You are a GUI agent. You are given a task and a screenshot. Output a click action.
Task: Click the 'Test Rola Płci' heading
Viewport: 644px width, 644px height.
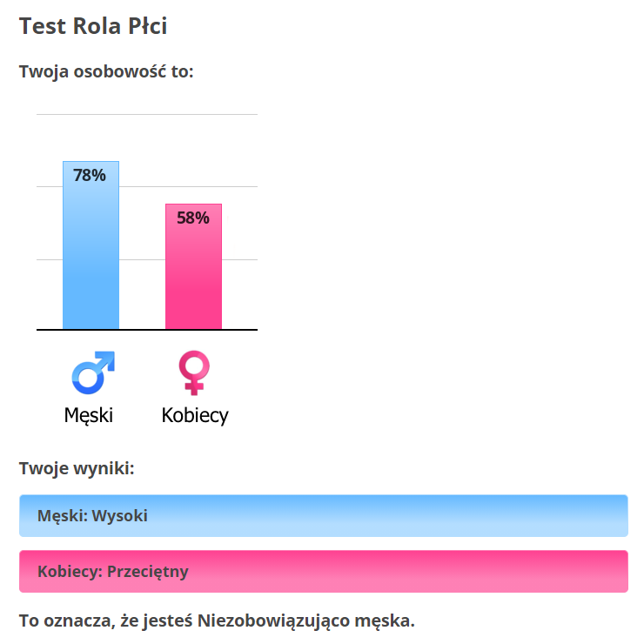[x=93, y=26]
